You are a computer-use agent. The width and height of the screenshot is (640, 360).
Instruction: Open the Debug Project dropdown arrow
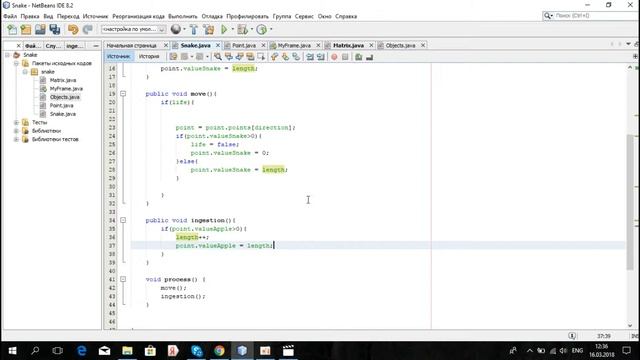[251, 29]
